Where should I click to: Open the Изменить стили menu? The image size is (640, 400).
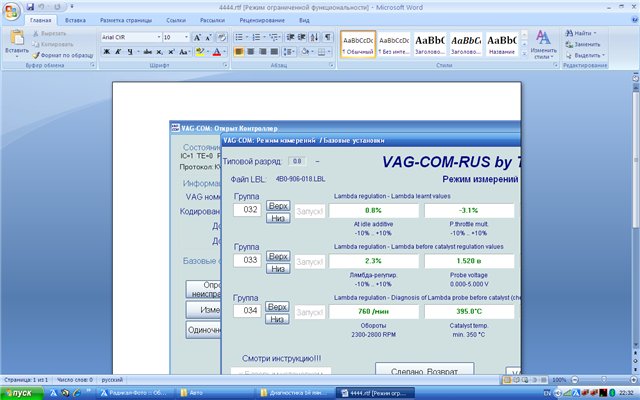coord(543,44)
